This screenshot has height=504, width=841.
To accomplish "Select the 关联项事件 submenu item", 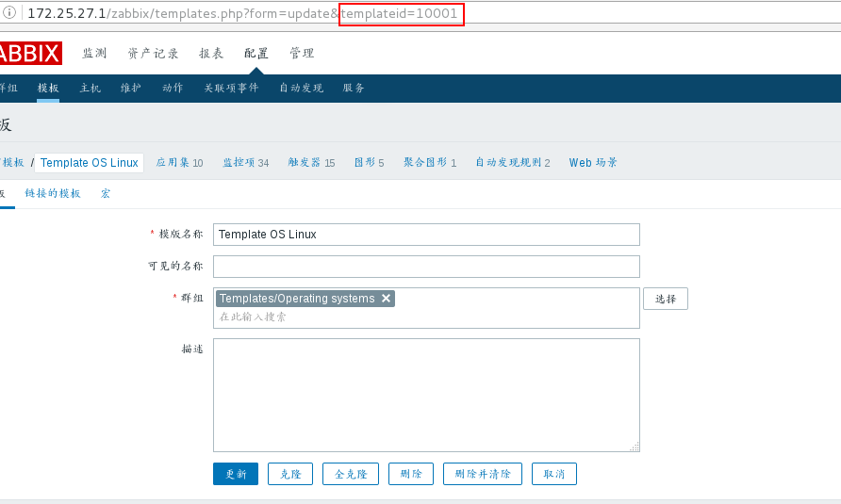I will click(x=231, y=88).
